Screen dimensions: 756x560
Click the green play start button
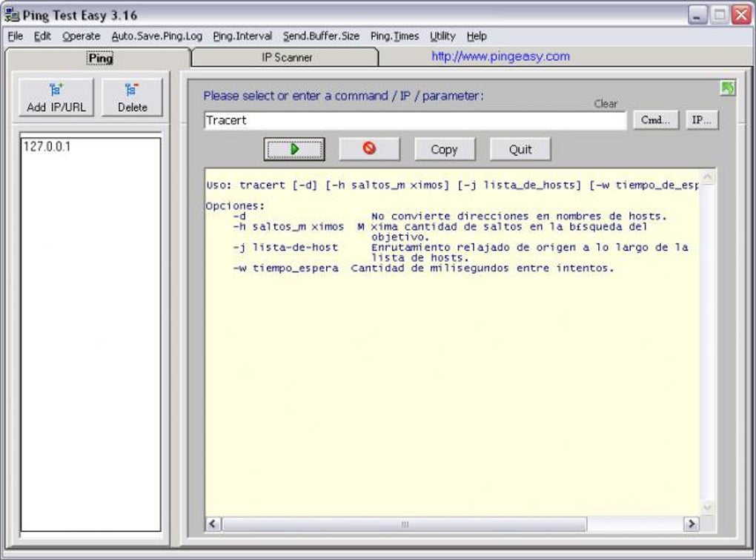click(294, 149)
